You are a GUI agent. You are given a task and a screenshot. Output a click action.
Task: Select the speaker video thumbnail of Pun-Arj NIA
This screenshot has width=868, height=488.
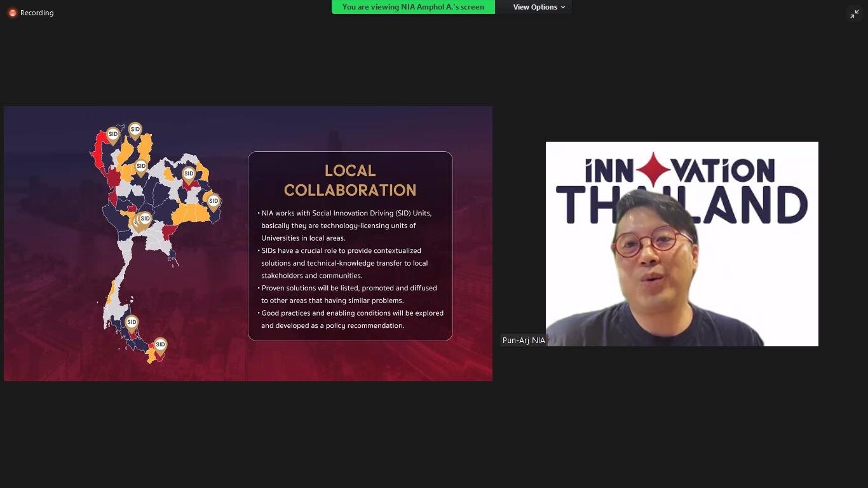(682, 244)
